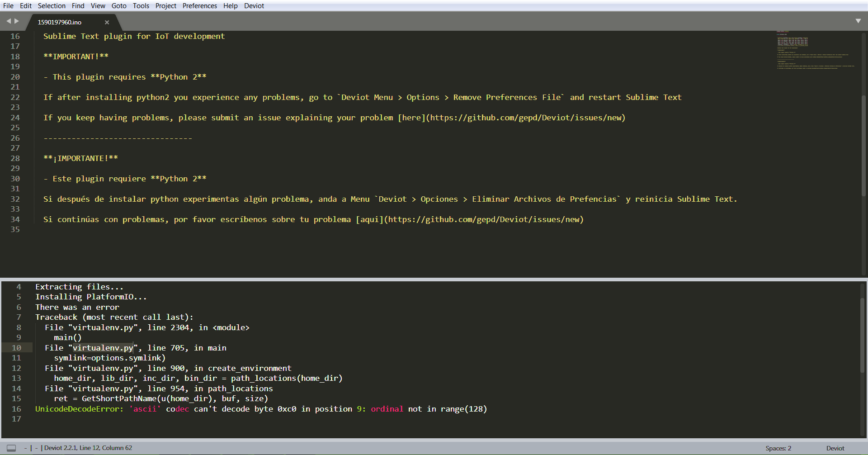Click 'Installing PlatformIO...' output line

coord(91,297)
